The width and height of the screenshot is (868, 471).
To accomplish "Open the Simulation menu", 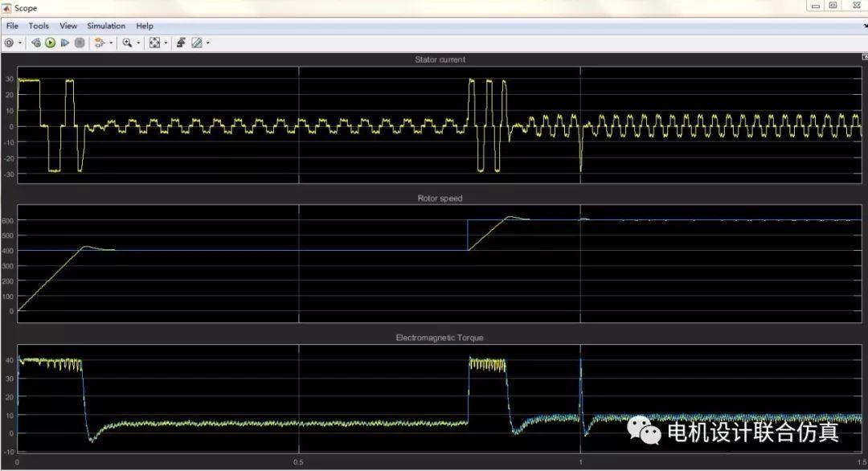I will 106,26.
